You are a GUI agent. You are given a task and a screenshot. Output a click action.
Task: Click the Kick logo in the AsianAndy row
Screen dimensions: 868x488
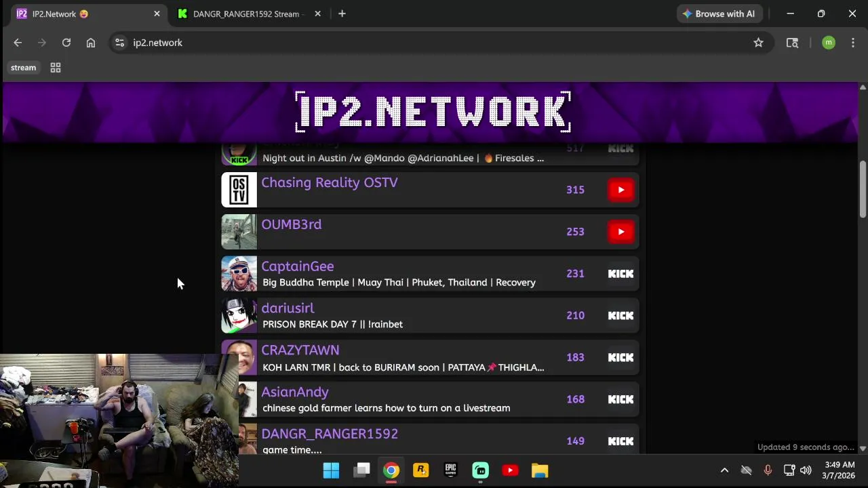(x=620, y=400)
